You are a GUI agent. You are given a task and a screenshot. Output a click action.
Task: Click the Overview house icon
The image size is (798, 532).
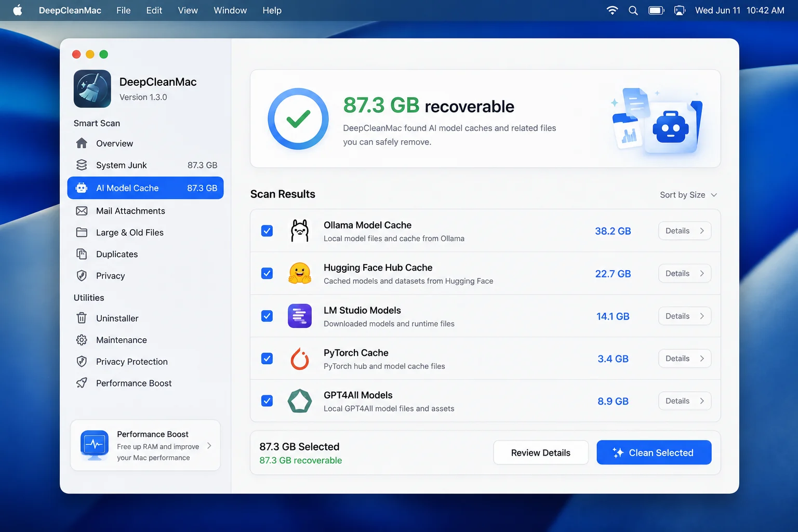coord(82,143)
